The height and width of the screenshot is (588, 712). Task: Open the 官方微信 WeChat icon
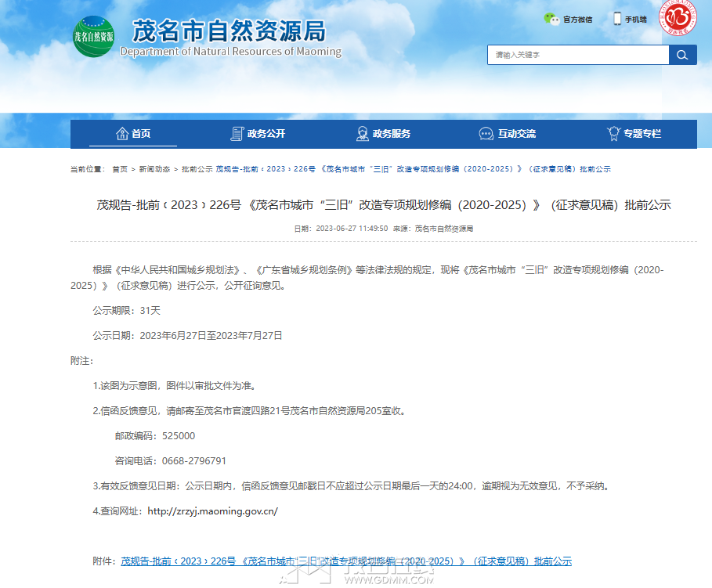[551, 19]
